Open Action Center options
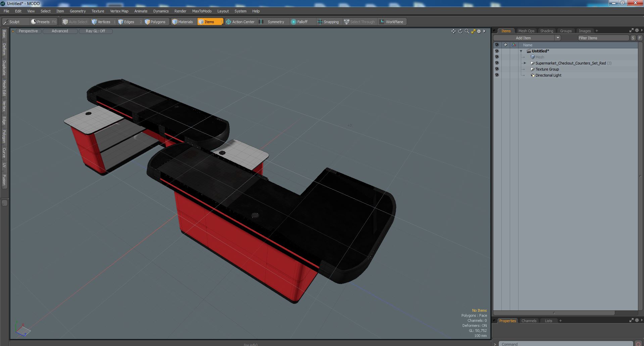The width and height of the screenshot is (644, 346). point(240,22)
